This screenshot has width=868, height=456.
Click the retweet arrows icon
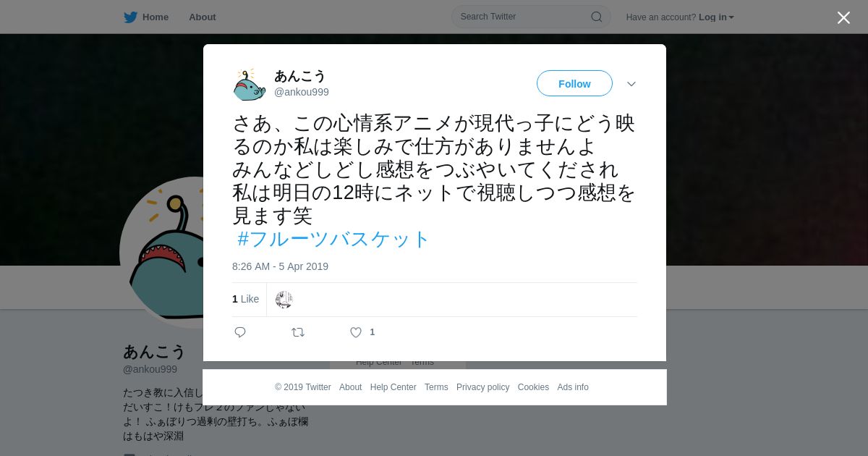[x=298, y=332]
